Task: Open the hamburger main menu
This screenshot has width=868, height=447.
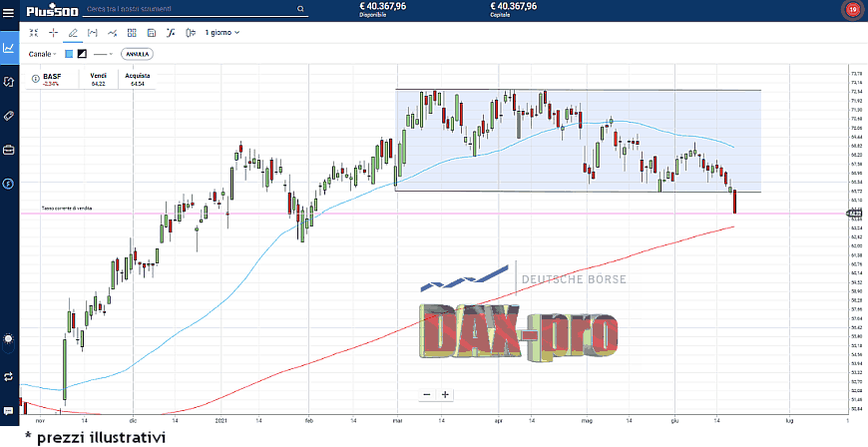Action: point(8,11)
